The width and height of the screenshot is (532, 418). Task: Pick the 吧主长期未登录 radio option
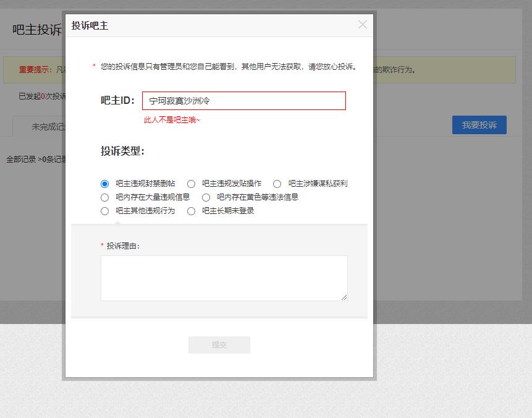coord(191,211)
